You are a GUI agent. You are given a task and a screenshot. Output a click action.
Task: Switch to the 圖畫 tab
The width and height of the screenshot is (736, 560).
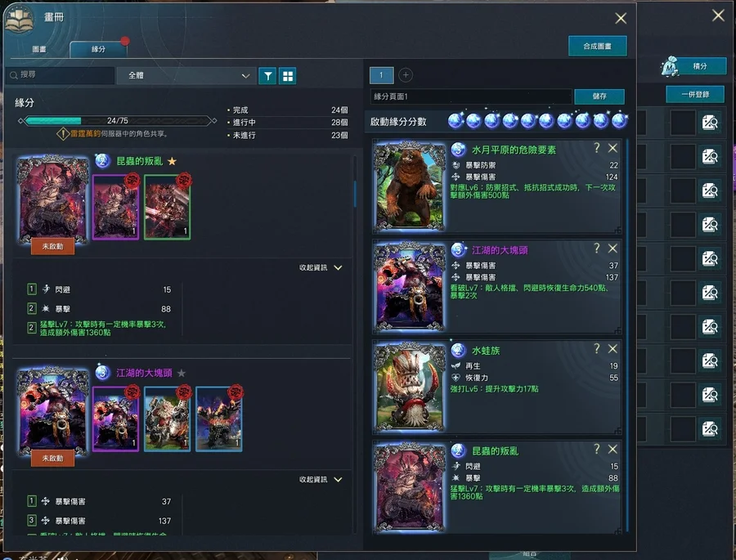[39, 49]
